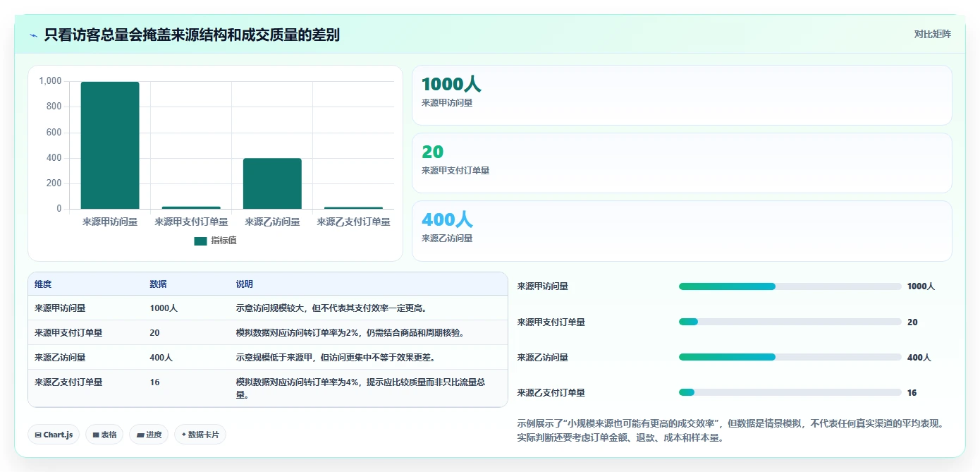Viewport: 980px width, 472px height.
Task: Click the 来源乙支付订单量 progress bar
Action: tap(790, 392)
